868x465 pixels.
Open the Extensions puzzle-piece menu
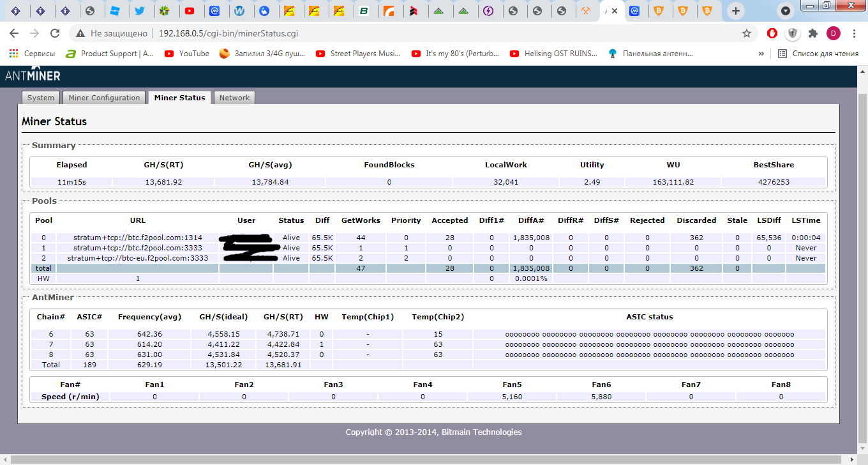point(812,33)
